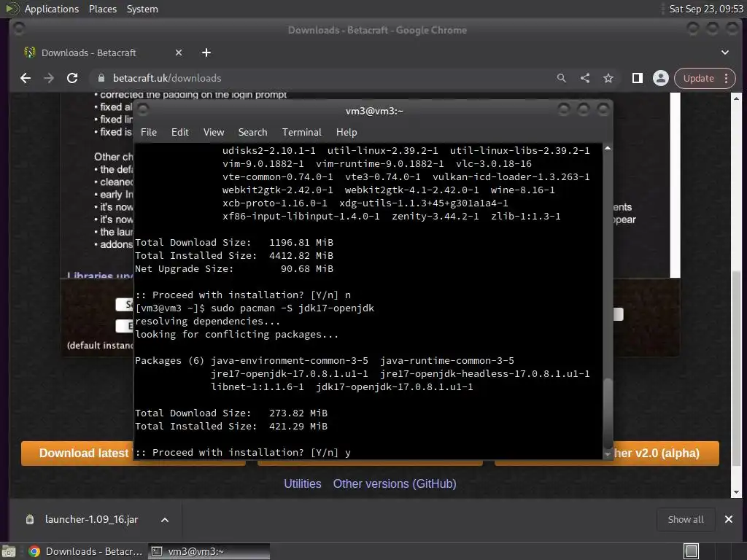Click jar file icon in downloads bar
The image size is (747, 560).
coord(29,519)
